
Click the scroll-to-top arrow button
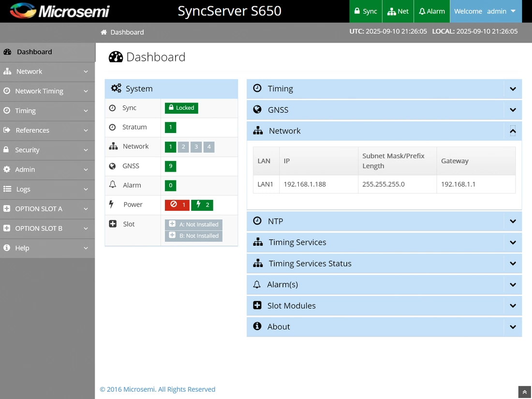point(525,392)
